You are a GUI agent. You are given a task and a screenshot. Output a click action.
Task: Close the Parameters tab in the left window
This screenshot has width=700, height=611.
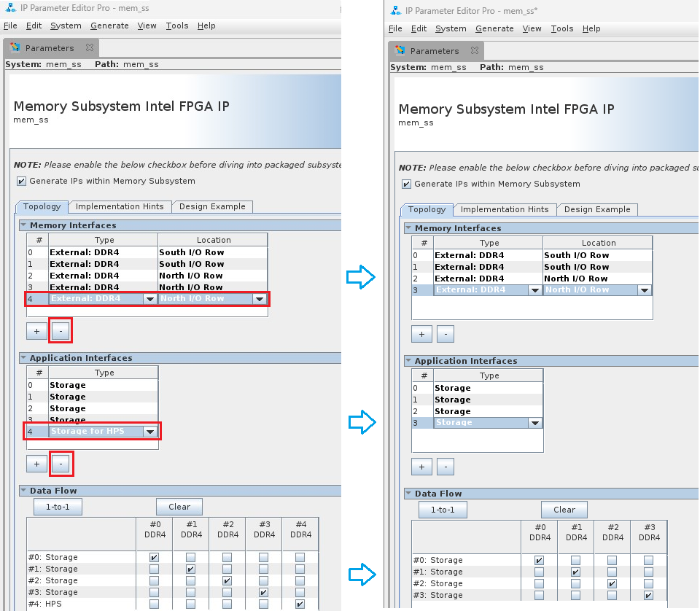90,48
